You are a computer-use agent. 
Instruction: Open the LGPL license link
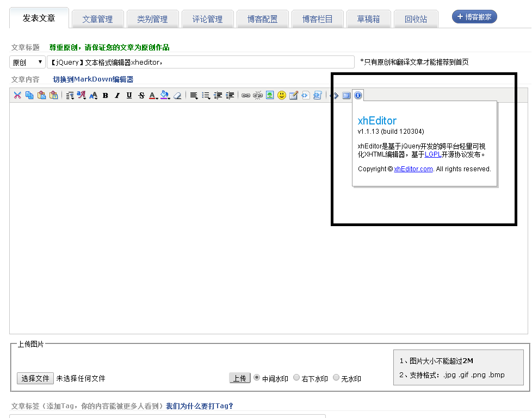[x=433, y=154]
